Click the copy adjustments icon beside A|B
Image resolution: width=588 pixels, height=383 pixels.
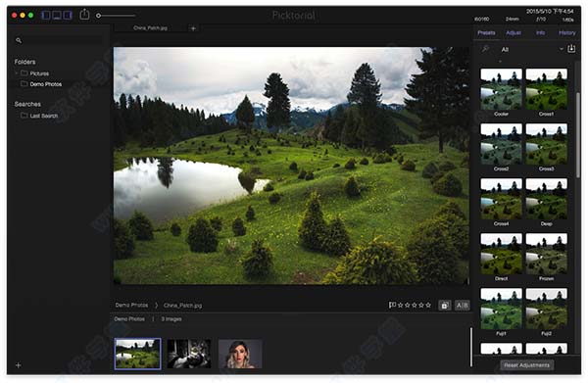click(444, 306)
